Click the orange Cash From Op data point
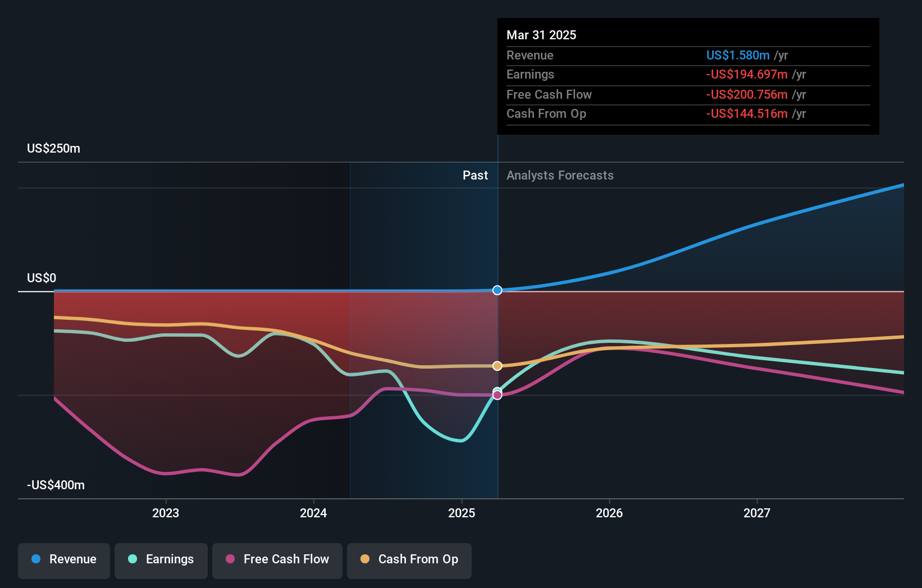Screen dimensions: 922x588 (497, 366)
